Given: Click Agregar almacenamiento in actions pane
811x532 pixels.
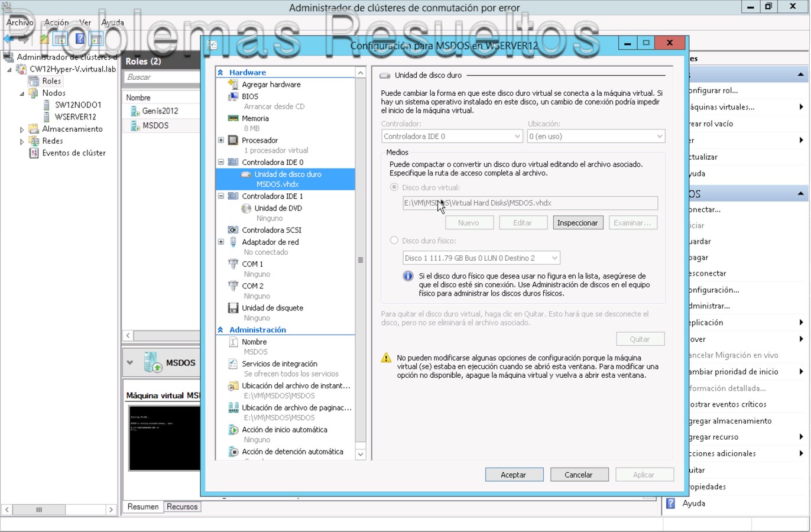Looking at the screenshot, I should (x=730, y=421).
